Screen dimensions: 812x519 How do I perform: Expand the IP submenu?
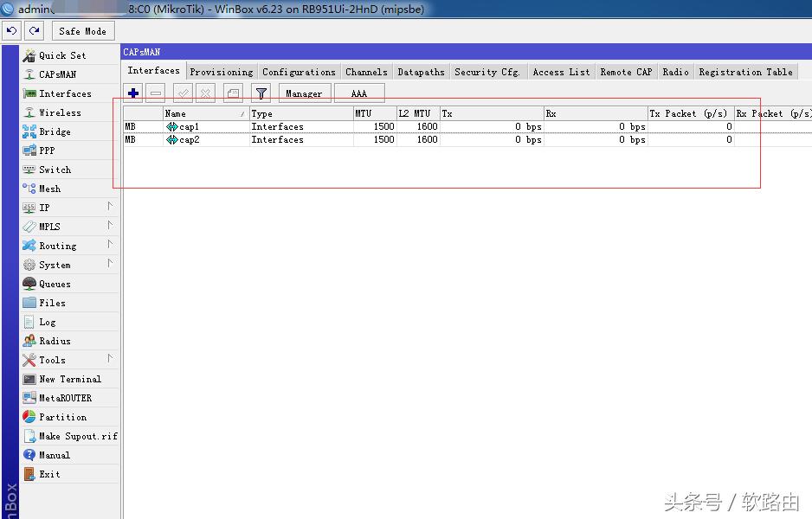[x=69, y=208]
